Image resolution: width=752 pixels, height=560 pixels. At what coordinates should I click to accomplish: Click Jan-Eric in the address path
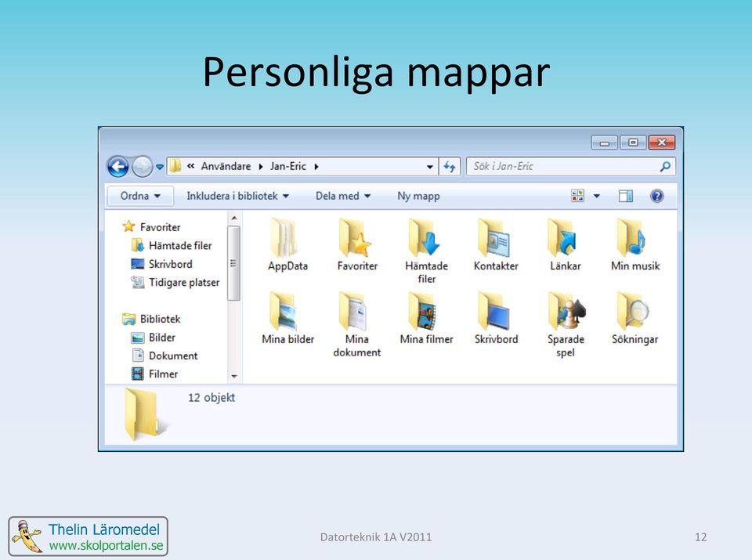point(287,166)
